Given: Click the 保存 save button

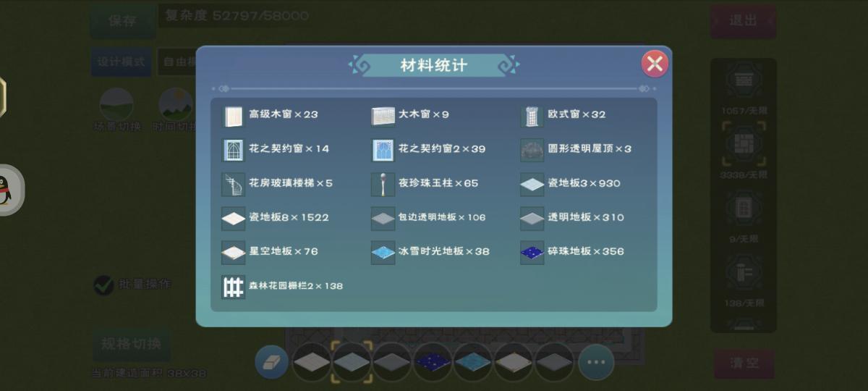Looking at the screenshot, I should pos(122,21).
